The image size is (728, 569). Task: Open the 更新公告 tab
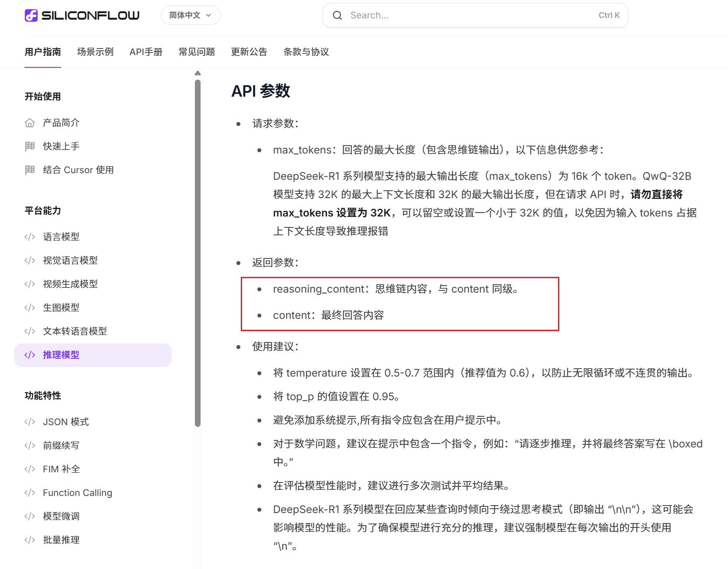[249, 52]
